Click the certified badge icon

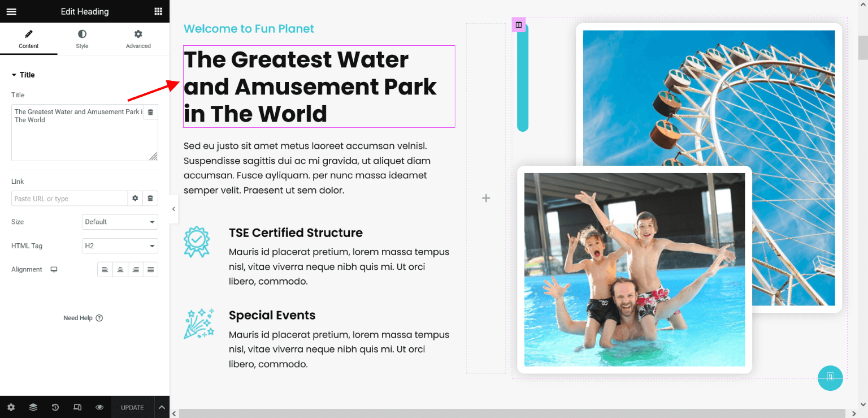click(x=197, y=242)
